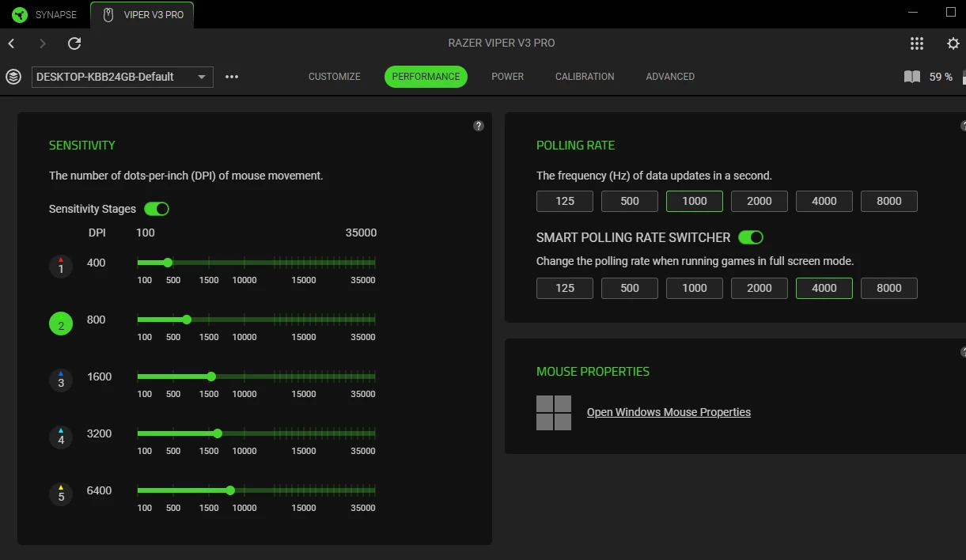Switch to the Performance tab
Screen dimensions: 966x560
tap(426, 77)
